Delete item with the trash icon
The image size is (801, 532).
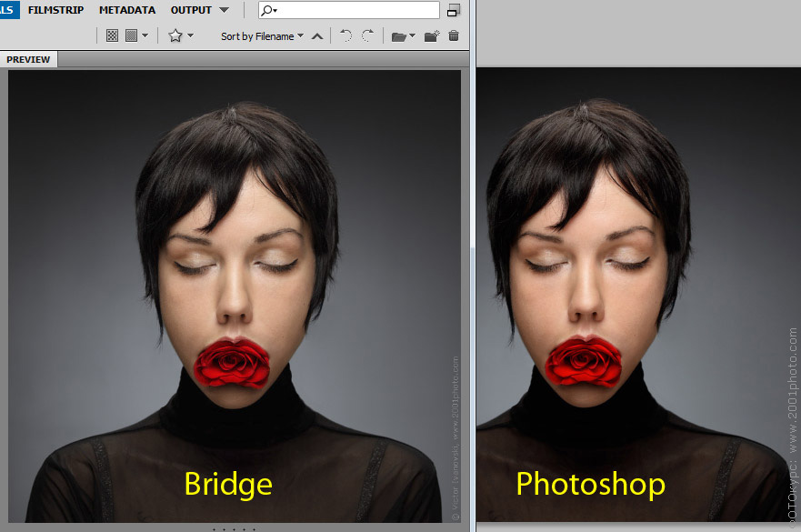[454, 35]
